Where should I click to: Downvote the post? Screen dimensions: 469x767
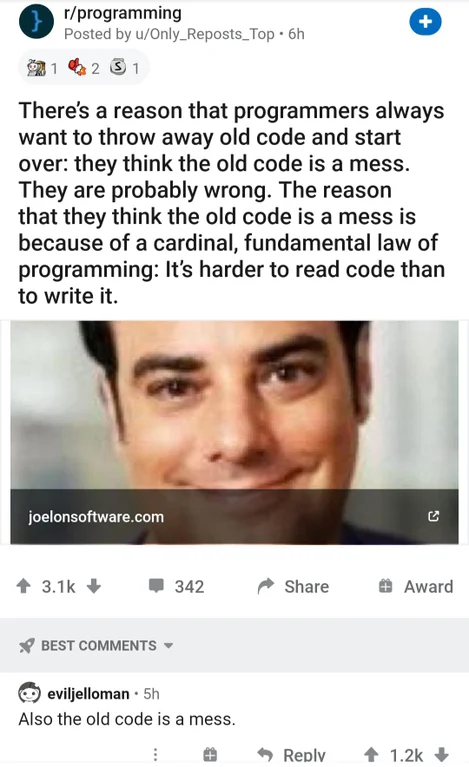click(x=93, y=586)
